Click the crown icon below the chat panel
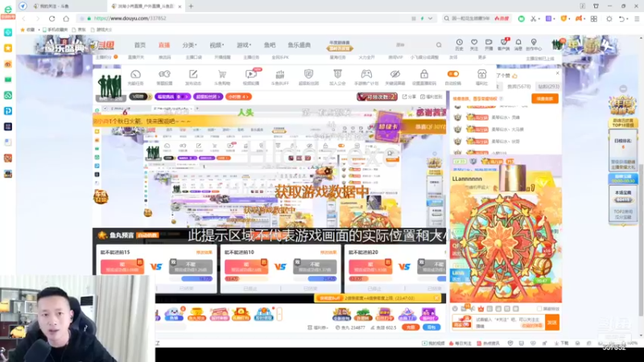644x362 pixels. tap(481, 309)
